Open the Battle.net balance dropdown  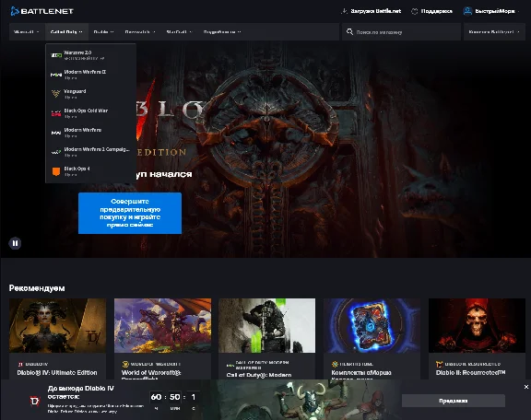click(x=494, y=32)
